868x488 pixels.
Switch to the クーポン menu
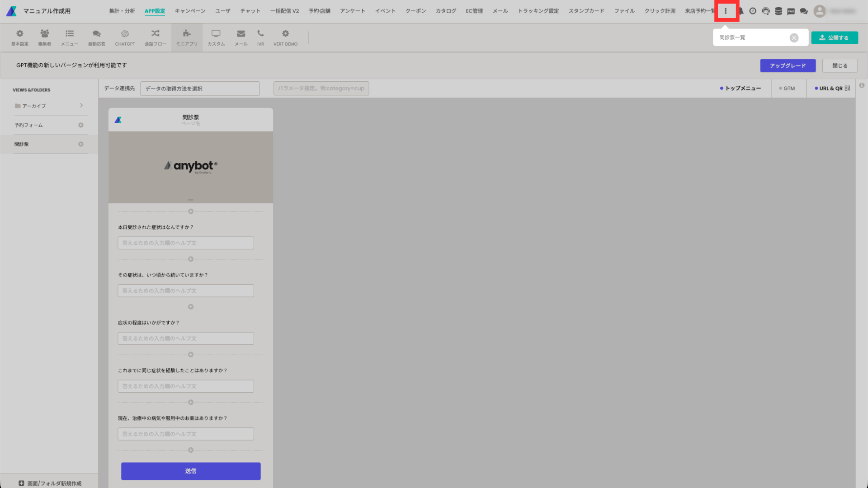pyautogui.click(x=415, y=11)
